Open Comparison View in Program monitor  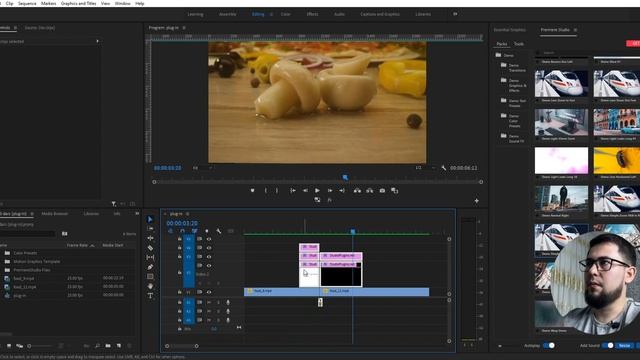pos(394,191)
